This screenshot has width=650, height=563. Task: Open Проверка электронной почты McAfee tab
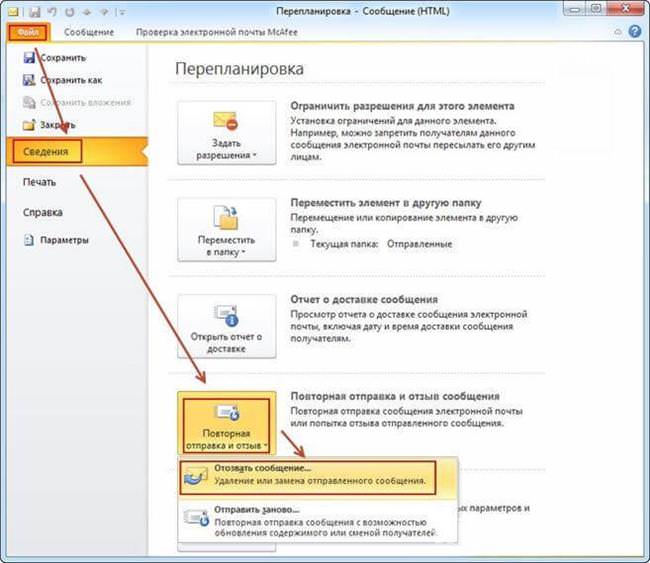pos(217,32)
